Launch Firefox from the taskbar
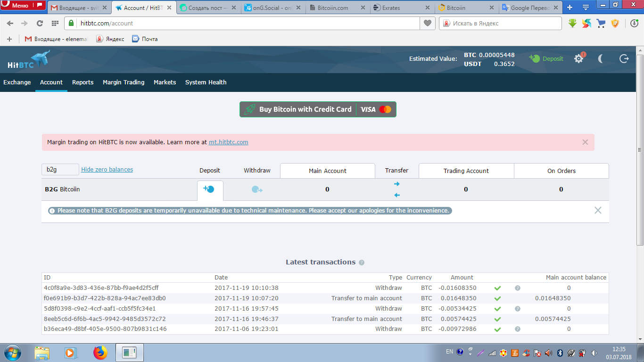This screenshot has width=644, height=362. [x=100, y=353]
